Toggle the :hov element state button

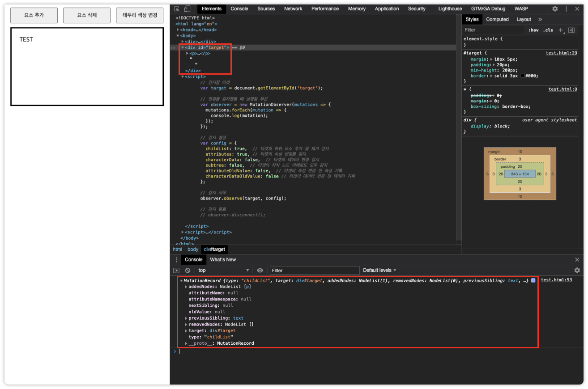(x=533, y=30)
